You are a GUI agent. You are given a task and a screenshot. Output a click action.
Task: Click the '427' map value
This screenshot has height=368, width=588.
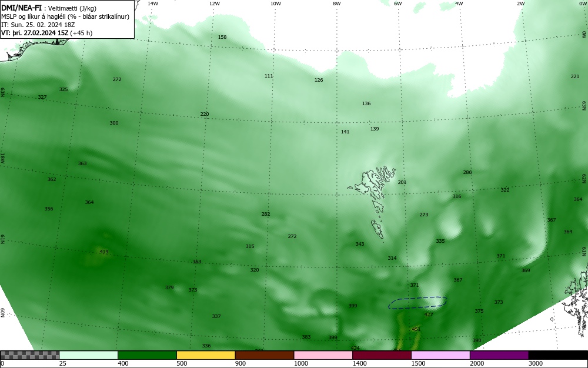point(429,315)
